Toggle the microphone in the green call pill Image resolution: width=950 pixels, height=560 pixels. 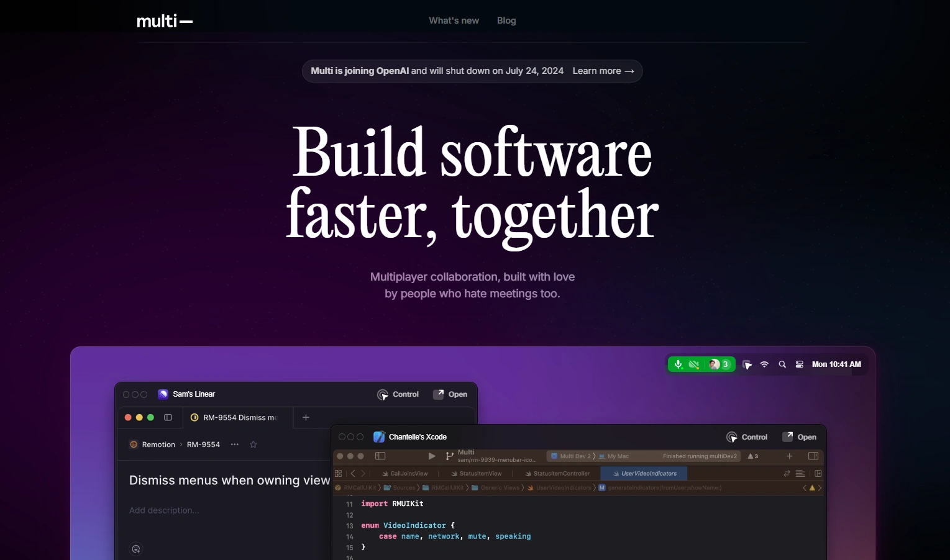pos(678,364)
